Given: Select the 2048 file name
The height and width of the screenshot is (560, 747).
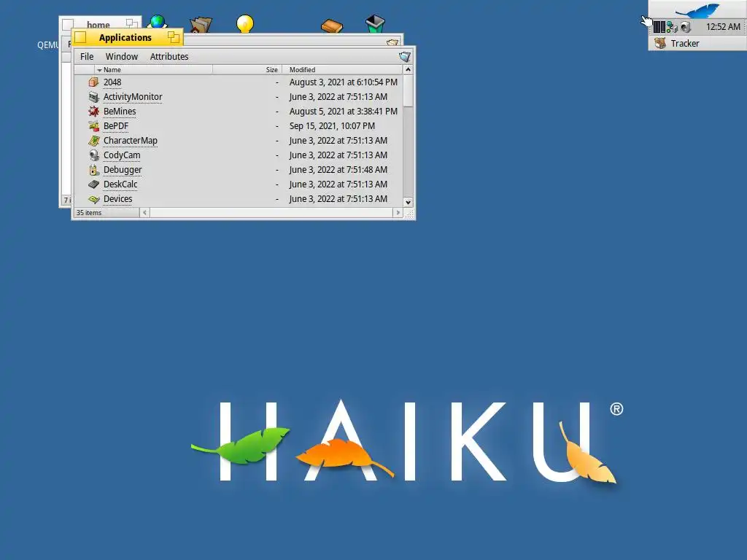Looking at the screenshot, I should (112, 82).
